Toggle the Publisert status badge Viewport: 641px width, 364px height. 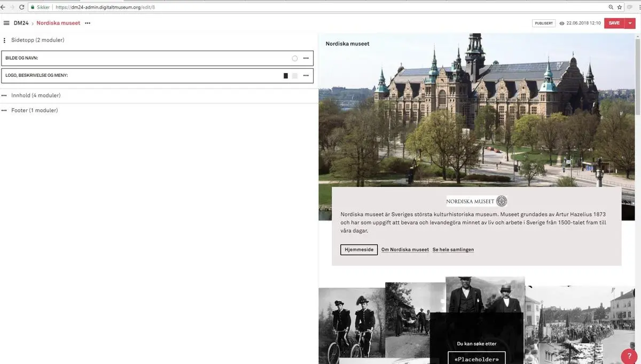(543, 23)
